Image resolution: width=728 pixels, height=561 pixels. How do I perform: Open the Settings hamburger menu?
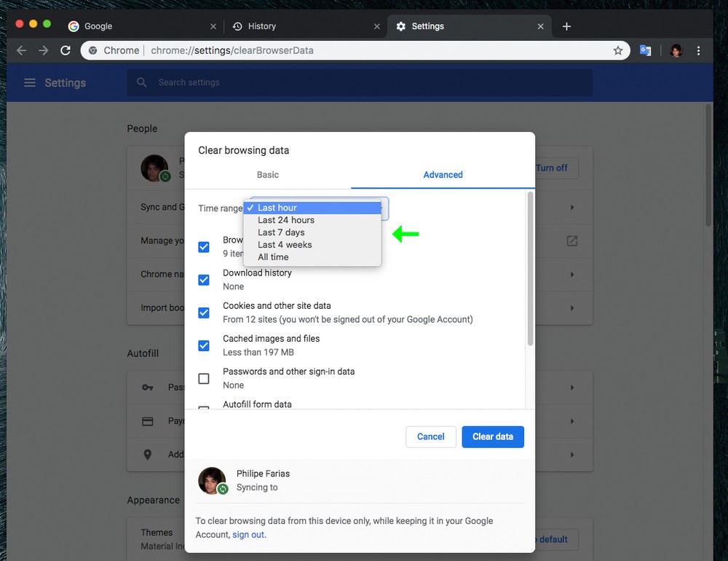coord(30,83)
